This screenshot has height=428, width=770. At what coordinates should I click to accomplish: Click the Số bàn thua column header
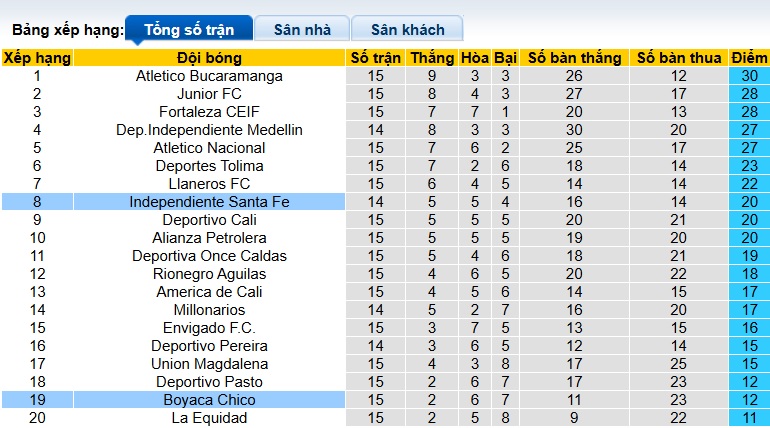pyautogui.click(x=679, y=58)
